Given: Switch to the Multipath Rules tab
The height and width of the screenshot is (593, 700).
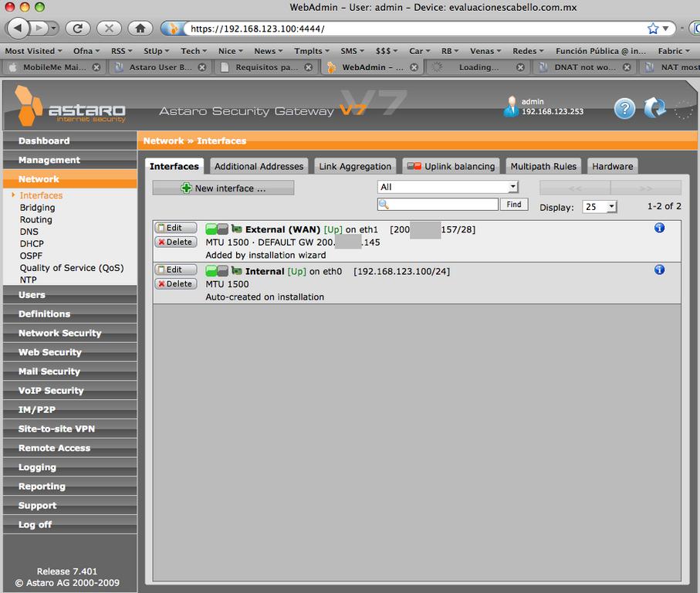Looking at the screenshot, I should tap(543, 166).
